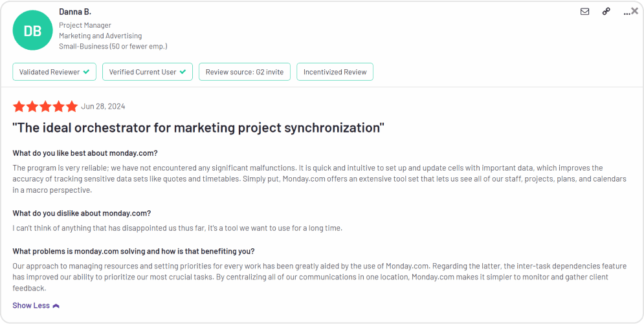Click the chevron icon beside Show Less
The image size is (644, 324).
tap(56, 306)
